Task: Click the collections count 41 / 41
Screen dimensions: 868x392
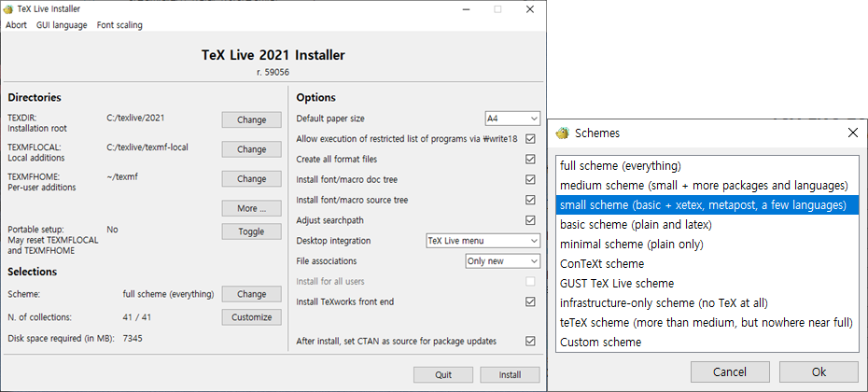Action: tap(136, 317)
